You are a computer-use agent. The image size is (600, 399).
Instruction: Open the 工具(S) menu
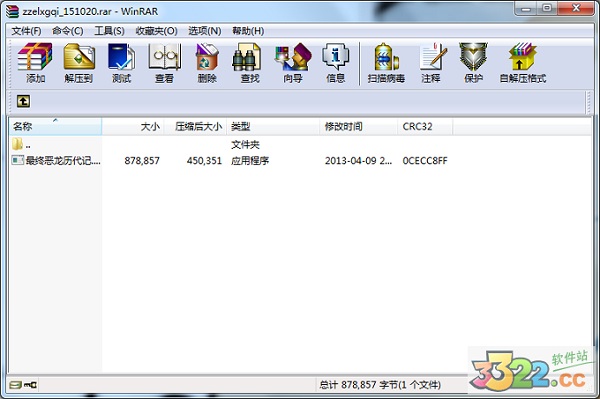tap(109, 31)
